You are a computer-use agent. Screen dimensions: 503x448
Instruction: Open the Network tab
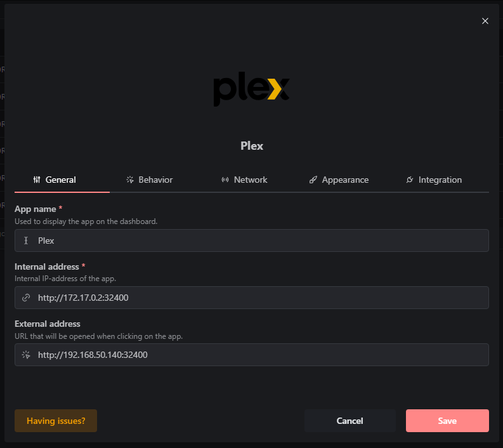[244, 180]
